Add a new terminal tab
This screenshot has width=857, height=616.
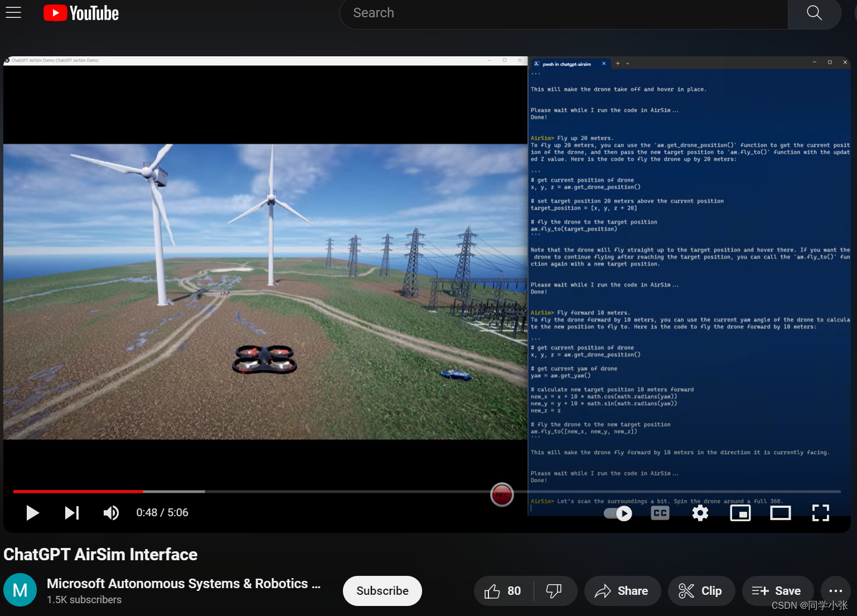coord(618,64)
